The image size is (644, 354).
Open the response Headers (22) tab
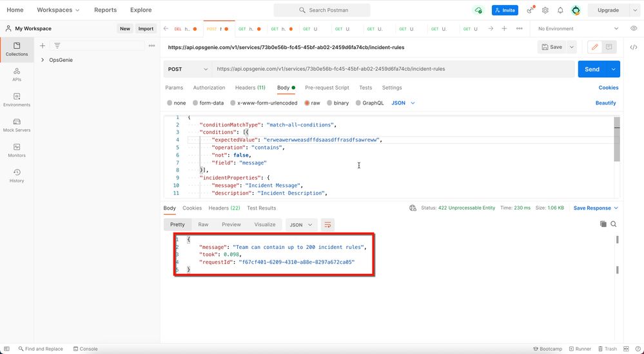tap(224, 208)
